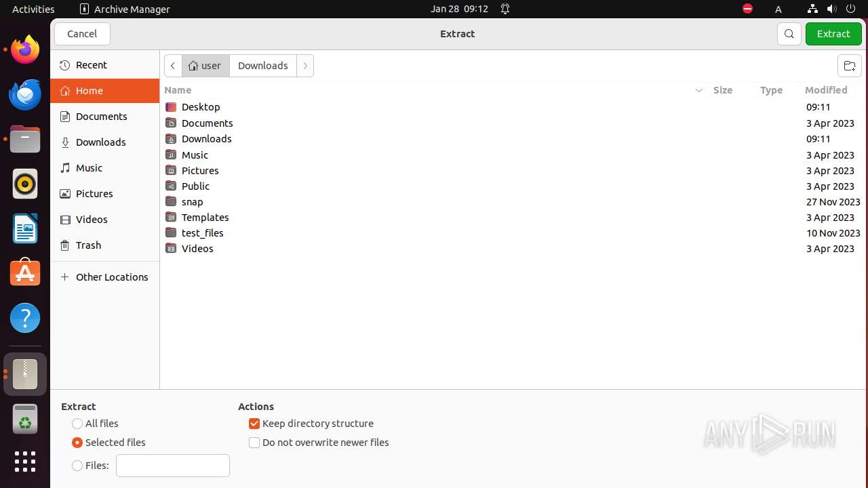Image resolution: width=868 pixels, height=488 pixels.
Task: Open Downloads in the sidebar
Action: point(104,142)
